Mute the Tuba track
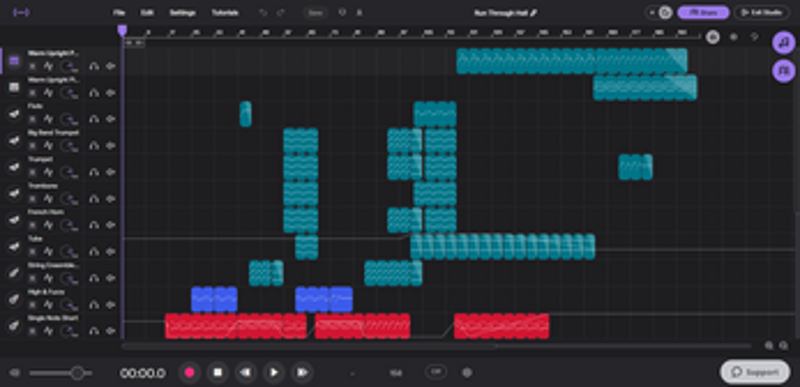This screenshot has height=387, width=800. (32, 251)
